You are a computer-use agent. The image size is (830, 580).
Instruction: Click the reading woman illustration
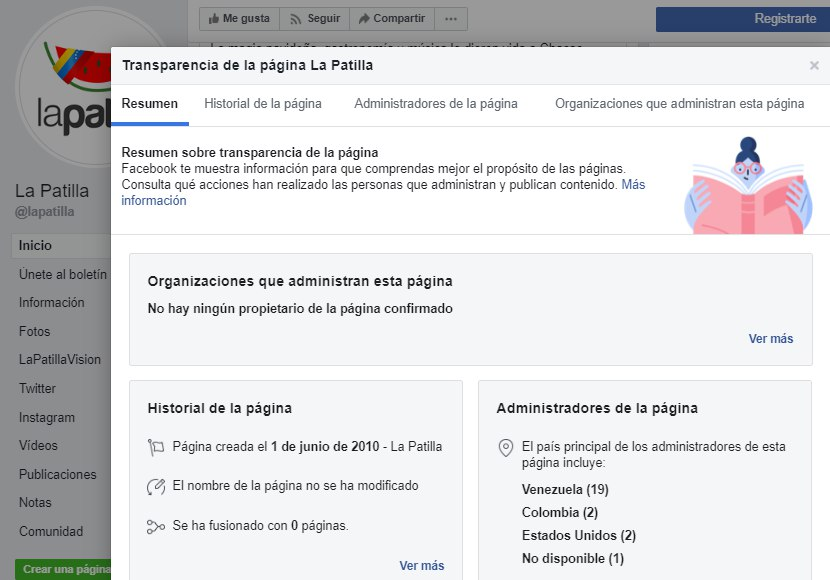coord(747,185)
